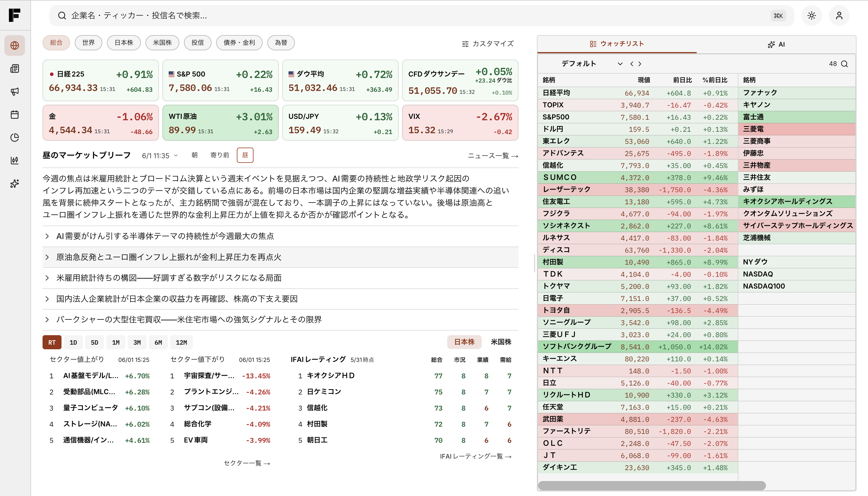Open the VIX card

(x=460, y=123)
